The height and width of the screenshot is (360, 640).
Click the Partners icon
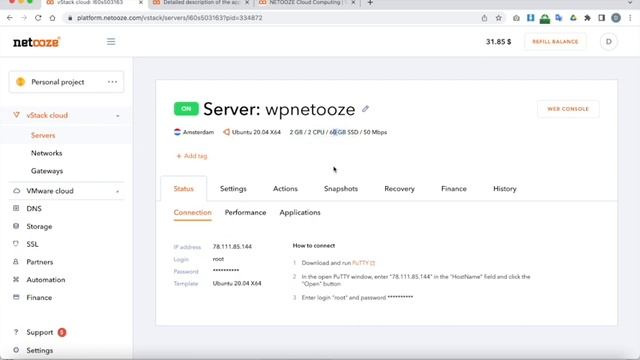16,262
